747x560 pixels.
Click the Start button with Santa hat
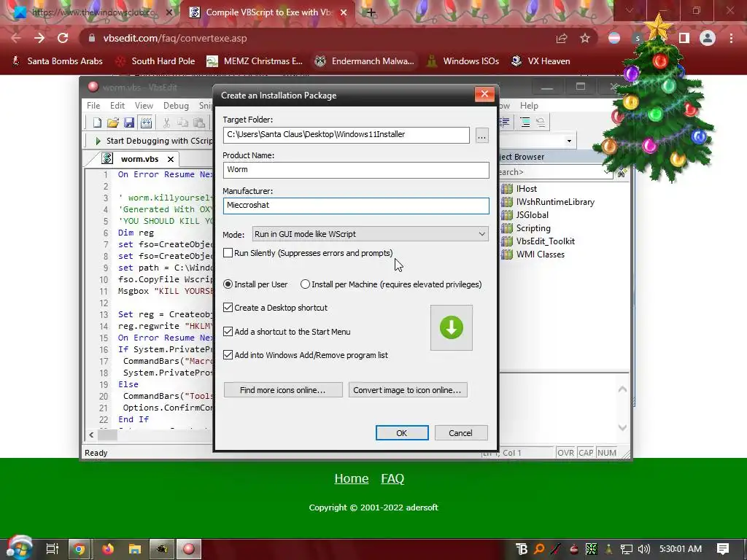coord(19,548)
